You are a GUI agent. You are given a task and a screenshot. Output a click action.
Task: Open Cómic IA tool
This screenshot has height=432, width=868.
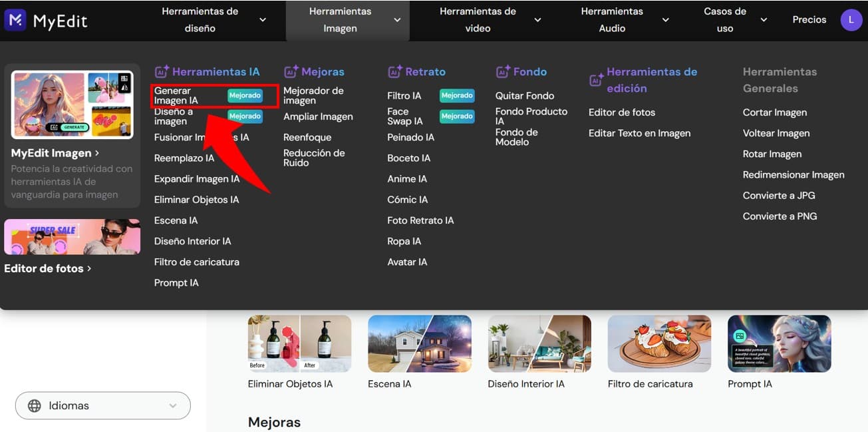click(x=408, y=200)
